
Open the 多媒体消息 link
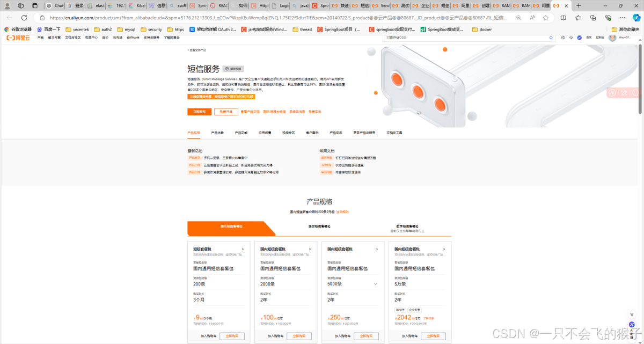click(297, 112)
